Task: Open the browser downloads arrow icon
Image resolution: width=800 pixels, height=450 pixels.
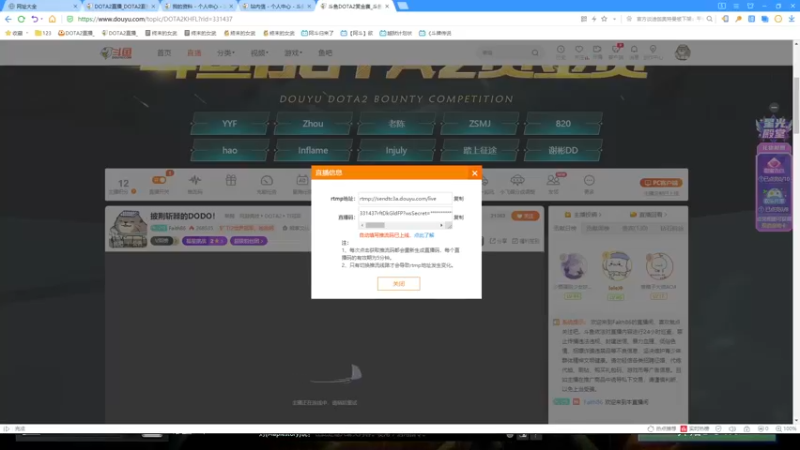Action: click(x=791, y=19)
